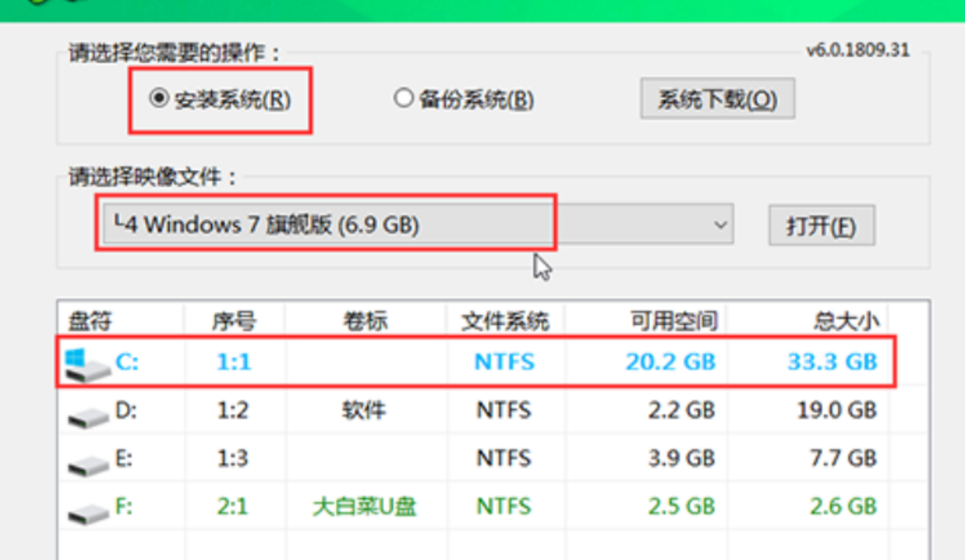Click the 文件系统 column header
Screen dimensions: 965x560
pos(506,321)
